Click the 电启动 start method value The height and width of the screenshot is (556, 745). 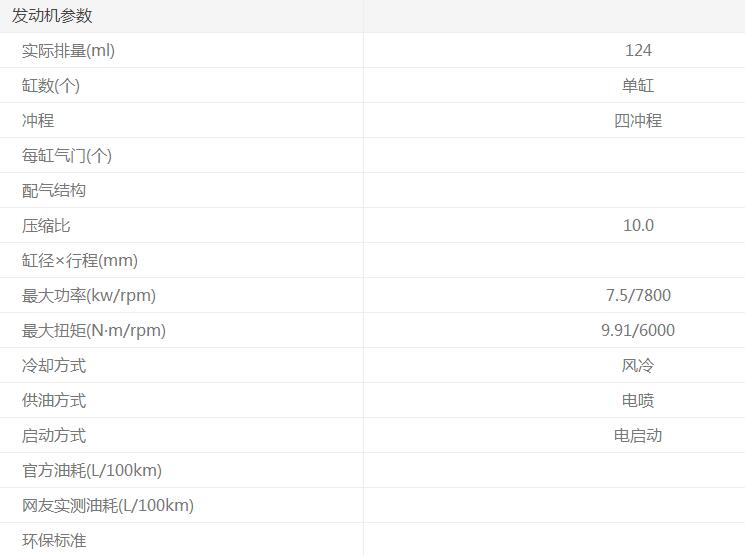(x=638, y=436)
